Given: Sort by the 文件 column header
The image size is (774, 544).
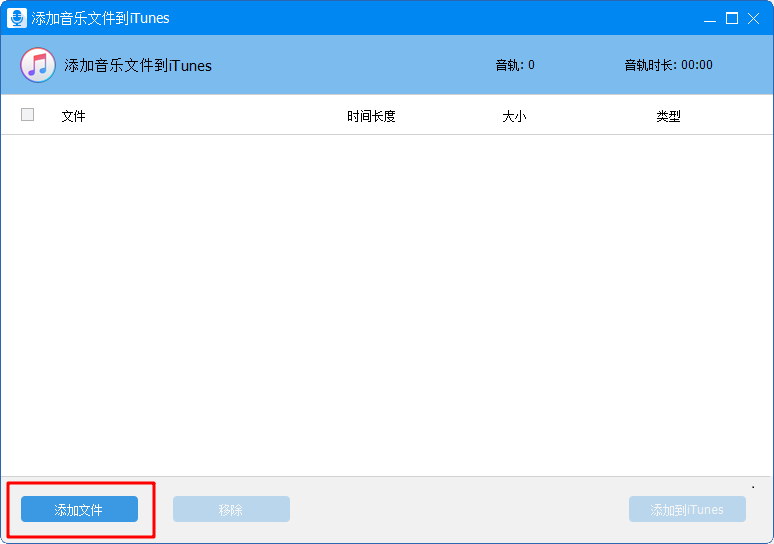Looking at the screenshot, I should coord(74,117).
